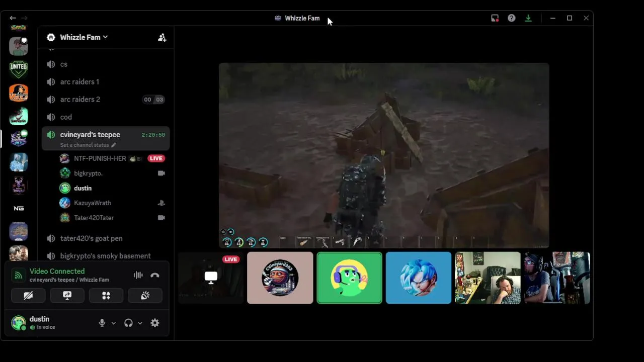The height and width of the screenshot is (362, 644).
Task: Click user count 00 03 on arc raiders 2
Action: pos(153,100)
